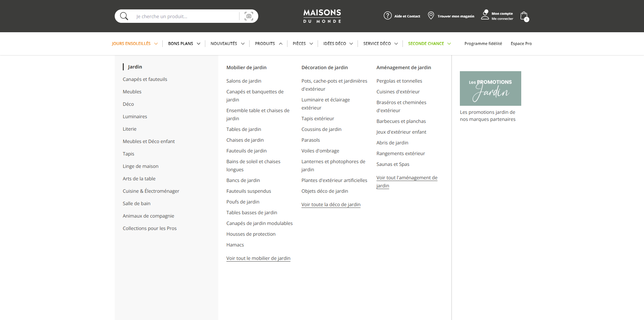Open visual search camera icon
The image size is (644, 320).
(249, 16)
